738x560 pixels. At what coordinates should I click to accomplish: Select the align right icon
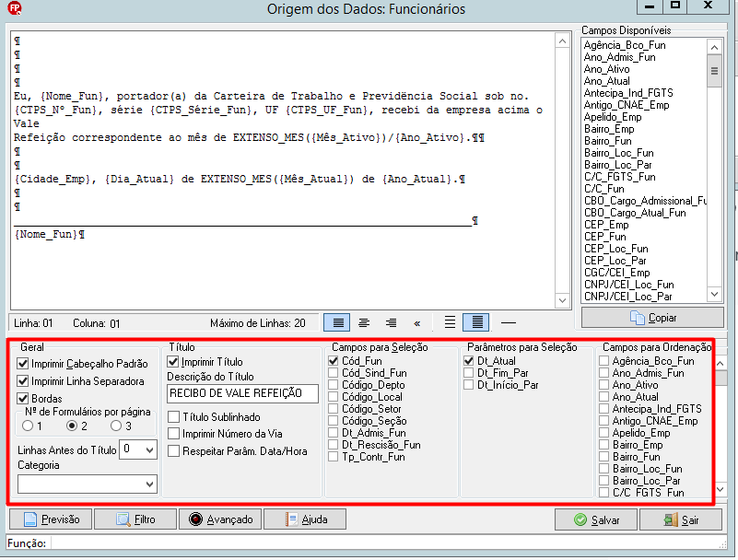(390, 322)
